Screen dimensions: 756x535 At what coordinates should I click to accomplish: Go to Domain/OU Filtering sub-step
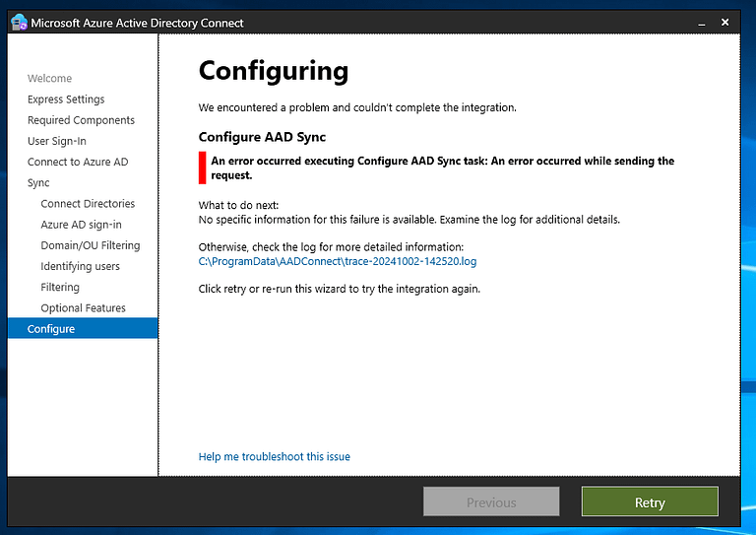pos(91,245)
